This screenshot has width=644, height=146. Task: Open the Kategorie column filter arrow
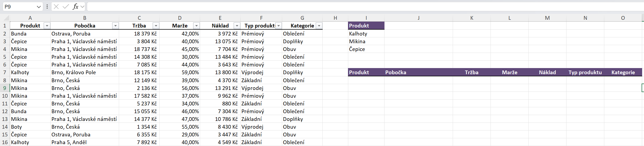pos(319,26)
